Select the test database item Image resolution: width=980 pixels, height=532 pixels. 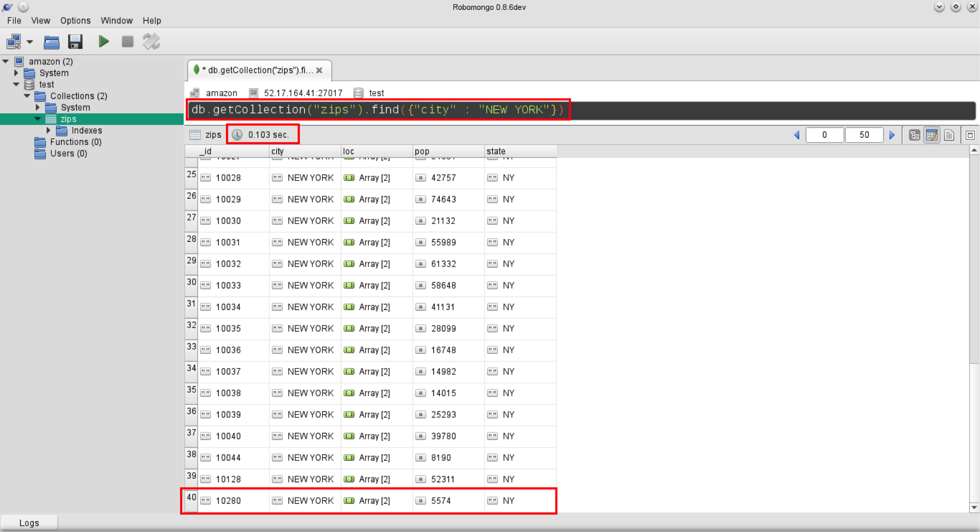click(46, 84)
